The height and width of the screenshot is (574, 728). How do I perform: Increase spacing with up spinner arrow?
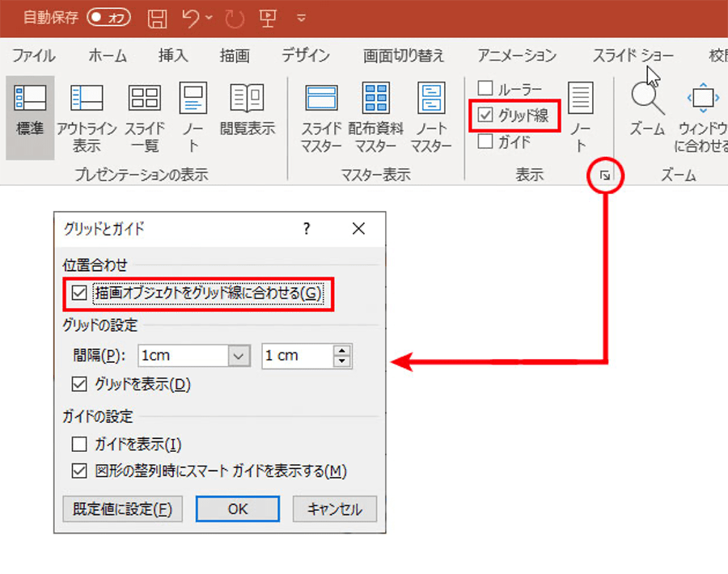[x=342, y=350]
